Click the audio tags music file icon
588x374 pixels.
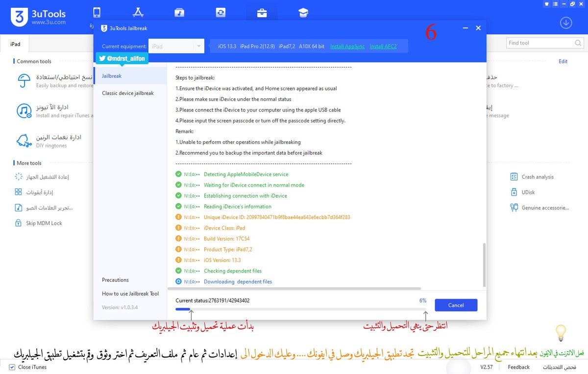click(x=18, y=208)
